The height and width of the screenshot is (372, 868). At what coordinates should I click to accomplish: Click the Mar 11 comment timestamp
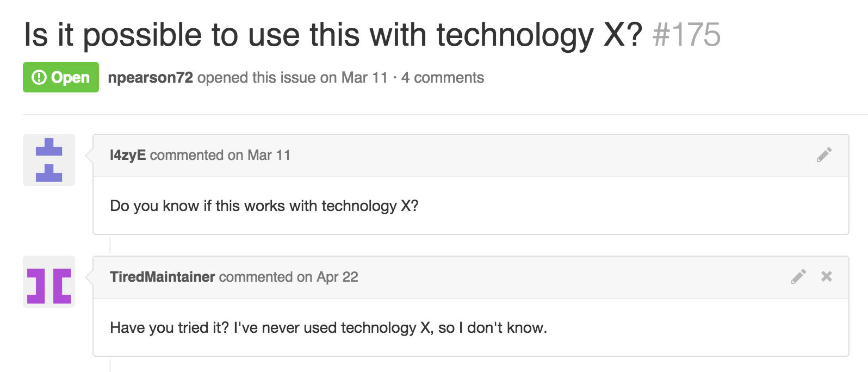[x=269, y=155]
